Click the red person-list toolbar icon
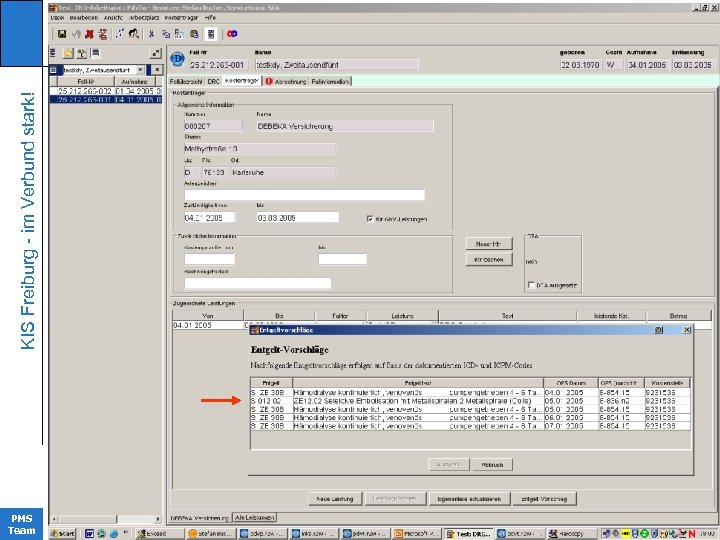 [103, 34]
